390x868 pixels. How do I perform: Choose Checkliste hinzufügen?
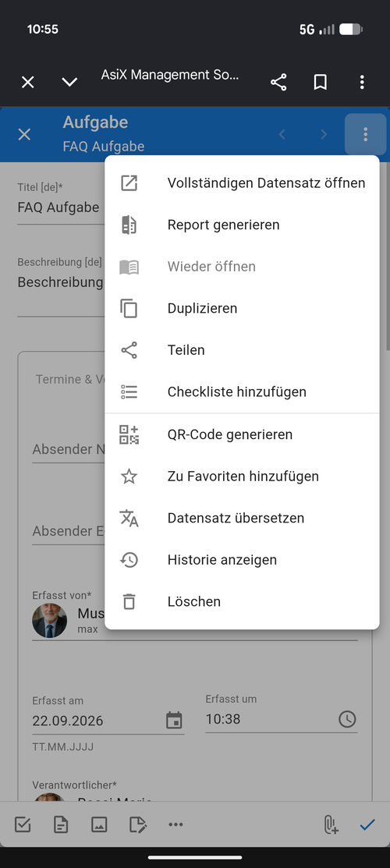(x=242, y=392)
